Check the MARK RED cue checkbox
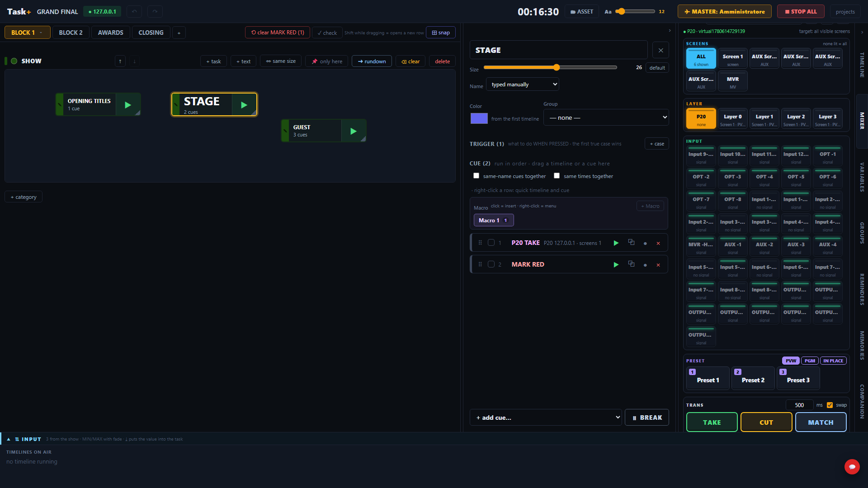 [x=491, y=264]
